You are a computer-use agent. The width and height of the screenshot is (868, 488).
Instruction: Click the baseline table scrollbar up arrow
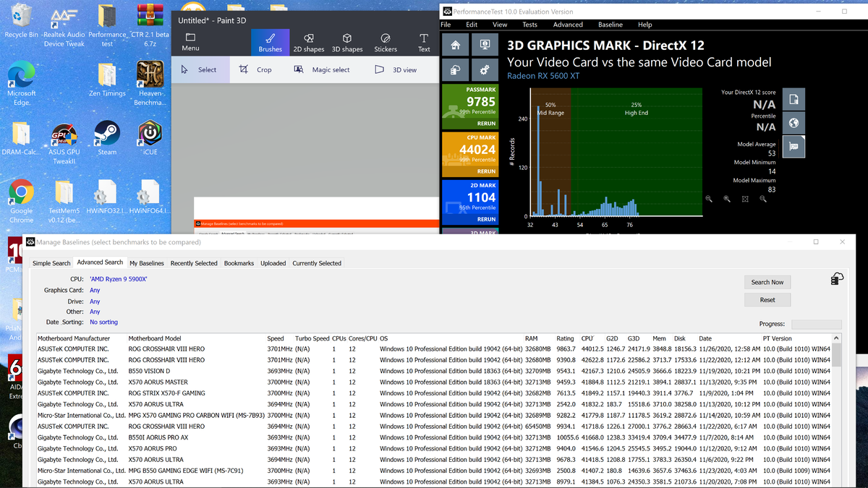837,338
